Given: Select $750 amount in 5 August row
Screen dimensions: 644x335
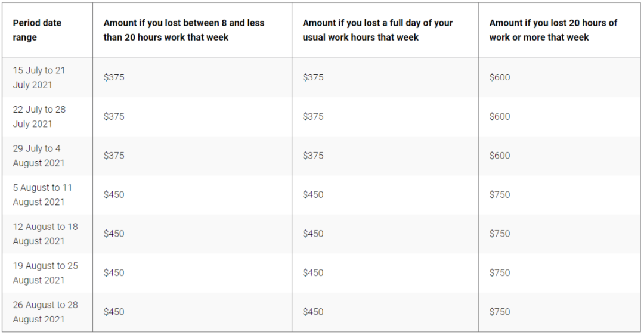Looking at the screenshot, I should click(500, 194).
